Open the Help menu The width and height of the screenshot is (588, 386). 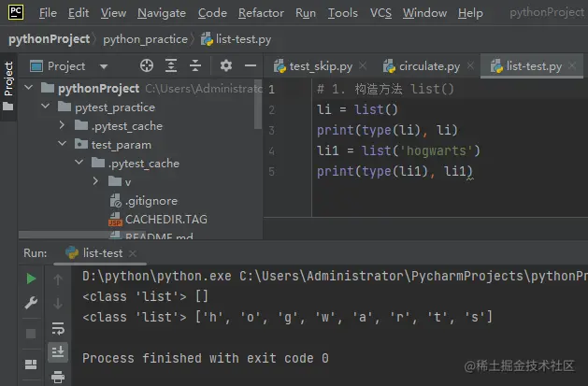[x=470, y=13]
